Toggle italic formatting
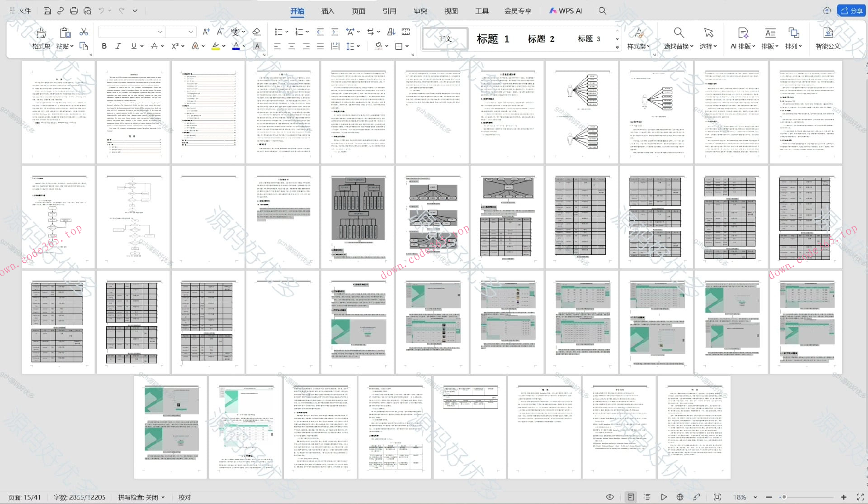868x504 pixels. [118, 46]
